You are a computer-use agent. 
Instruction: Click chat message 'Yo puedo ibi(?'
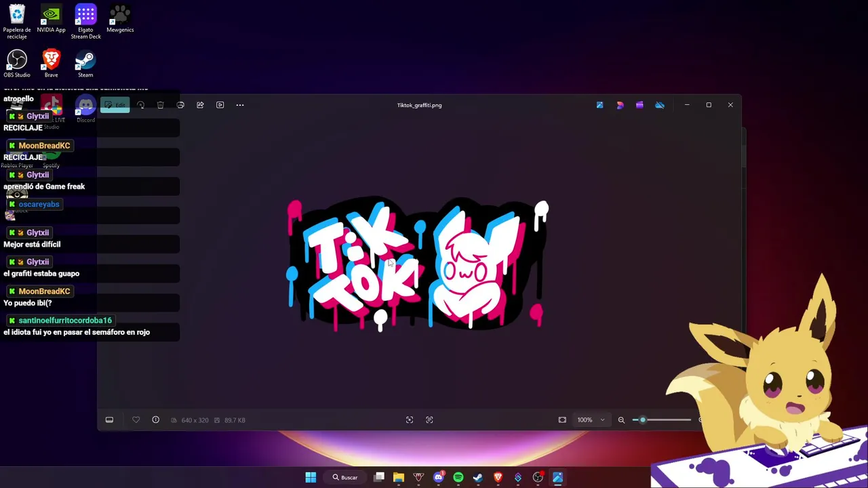pyautogui.click(x=28, y=303)
